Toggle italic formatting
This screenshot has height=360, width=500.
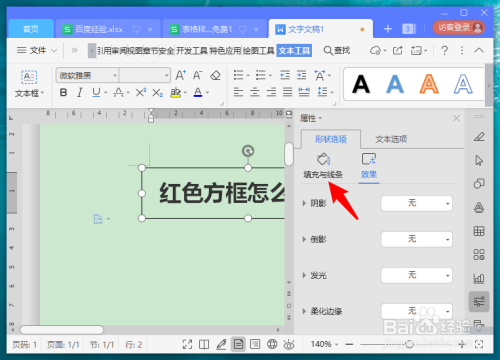click(x=80, y=92)
